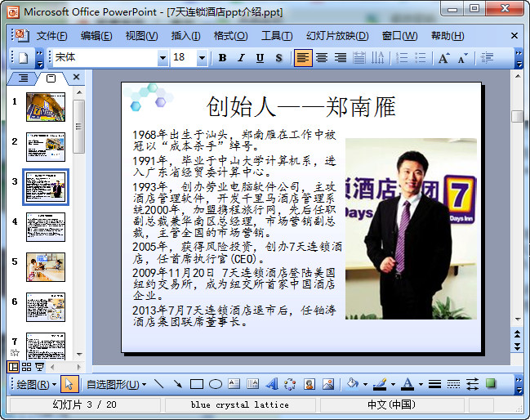This screenshot has width=530, height=420.
Task: Expand standard toolbar options chevron
Action: click(x=39, y=58)
